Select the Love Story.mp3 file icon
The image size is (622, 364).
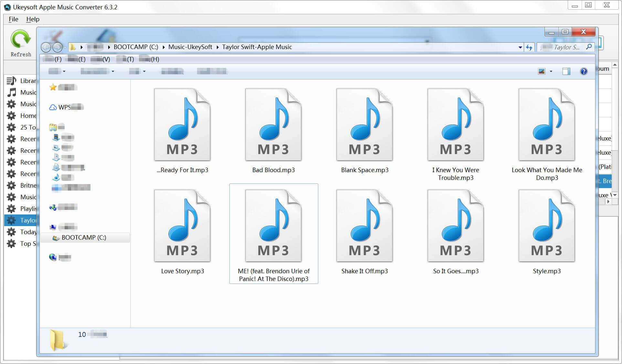pos(182,226)
